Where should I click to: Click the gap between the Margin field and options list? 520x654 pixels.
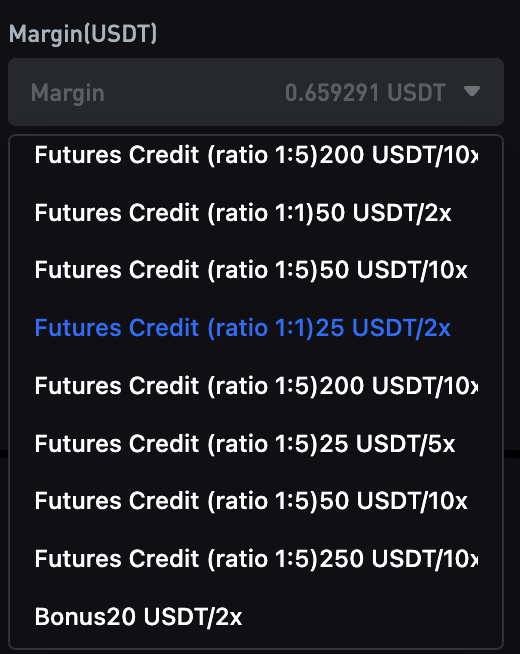point(256,130)
